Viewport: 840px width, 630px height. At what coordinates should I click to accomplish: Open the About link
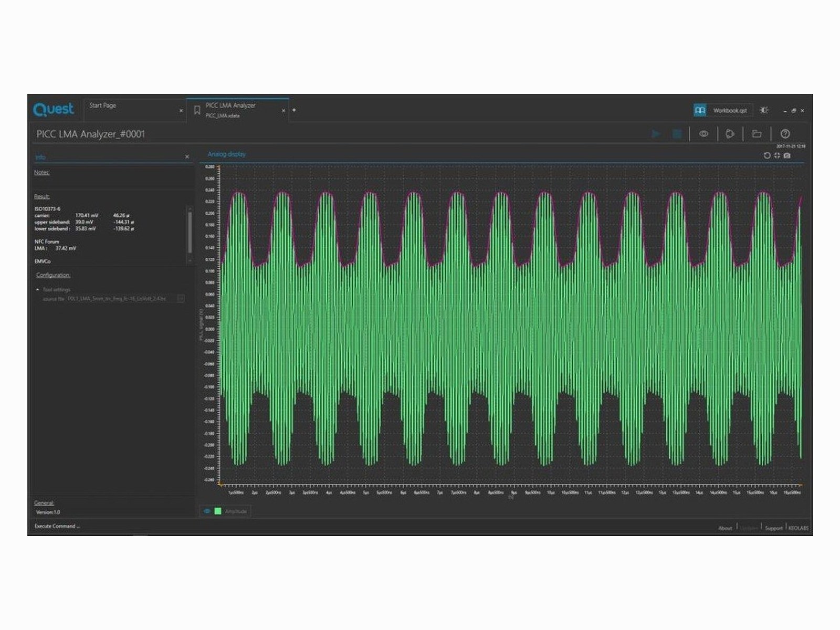click(725, 528)
